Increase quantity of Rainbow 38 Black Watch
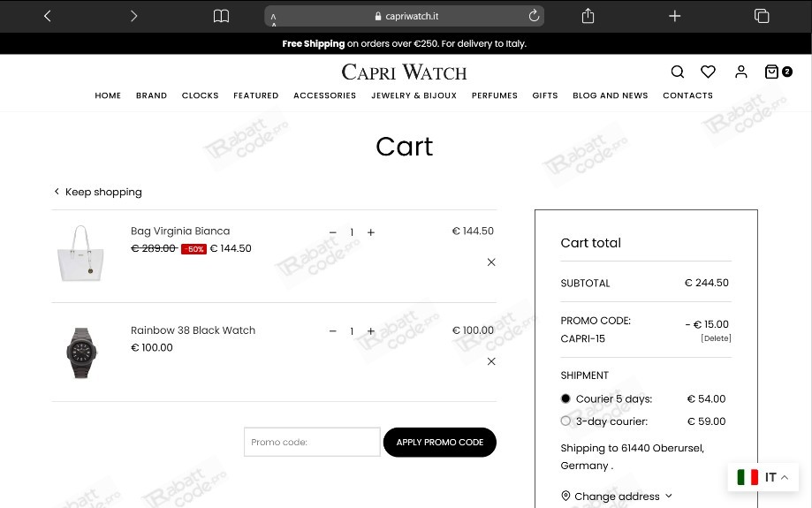This screenshot has width=812, height=508. pos(371,331)
